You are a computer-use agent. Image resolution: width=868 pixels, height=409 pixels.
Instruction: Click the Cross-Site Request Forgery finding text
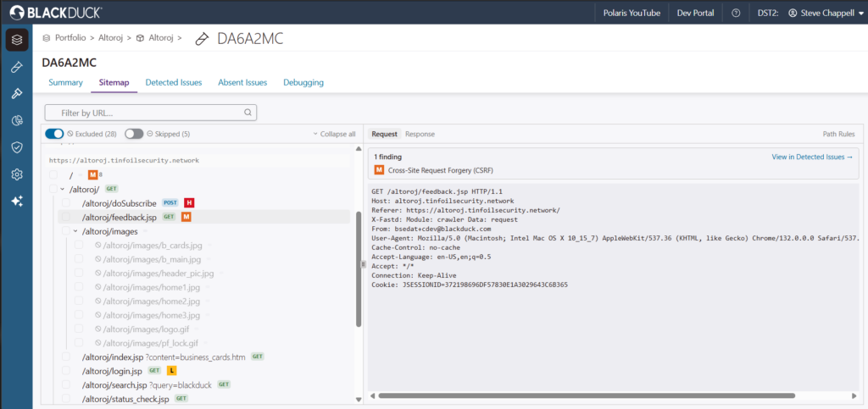[440, 170]
